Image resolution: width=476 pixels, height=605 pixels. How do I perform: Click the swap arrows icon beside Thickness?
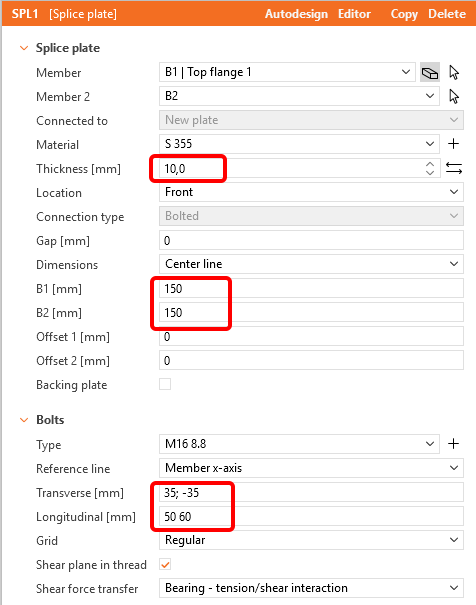(454, 168)
